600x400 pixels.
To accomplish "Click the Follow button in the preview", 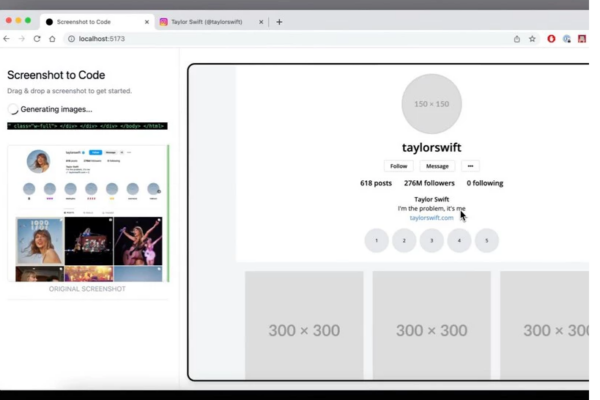I will coord(398,166).
